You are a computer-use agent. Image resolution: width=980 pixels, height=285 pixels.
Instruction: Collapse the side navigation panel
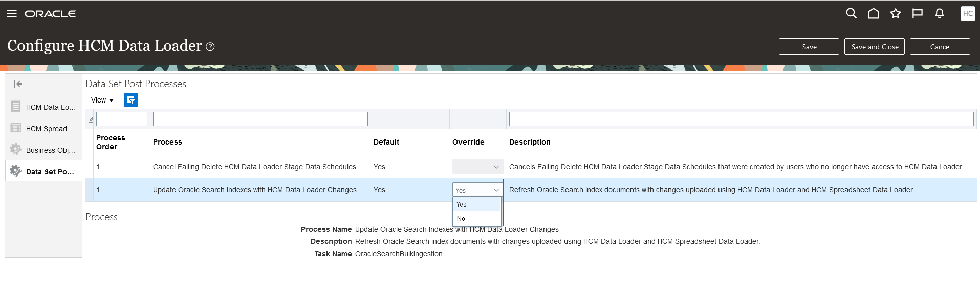[18, 84]
